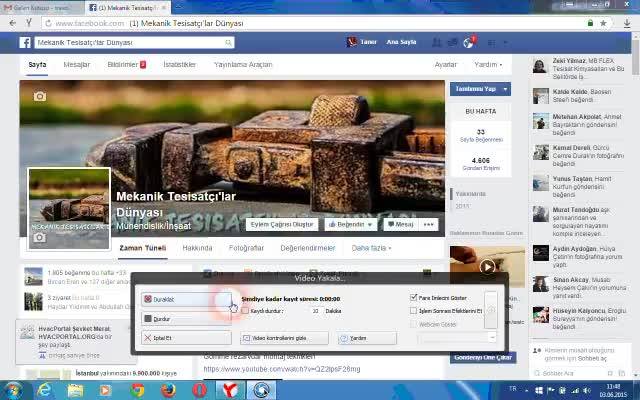This screenshot has width=640, height=400.
Task: Click 'Eylem Çağrısı Oluştur' button
Action: (282, 224)
